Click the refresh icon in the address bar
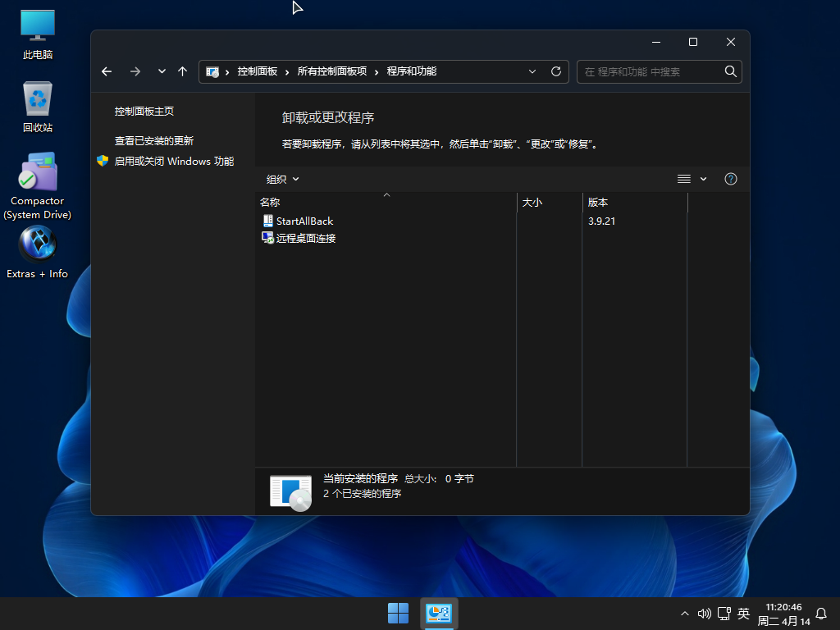The width and height of the screenshot is (840, 630). [x=555, y=71]
